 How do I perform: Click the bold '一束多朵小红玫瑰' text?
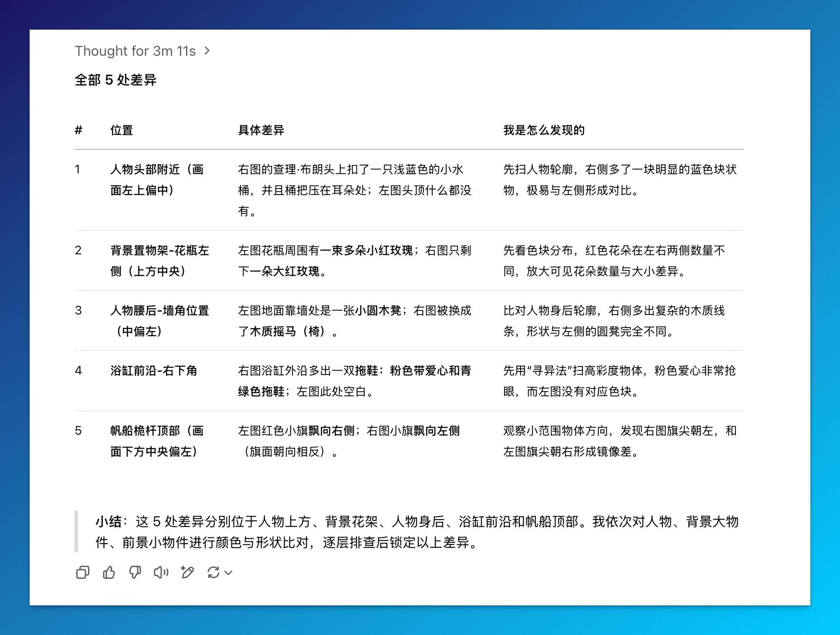366,250
